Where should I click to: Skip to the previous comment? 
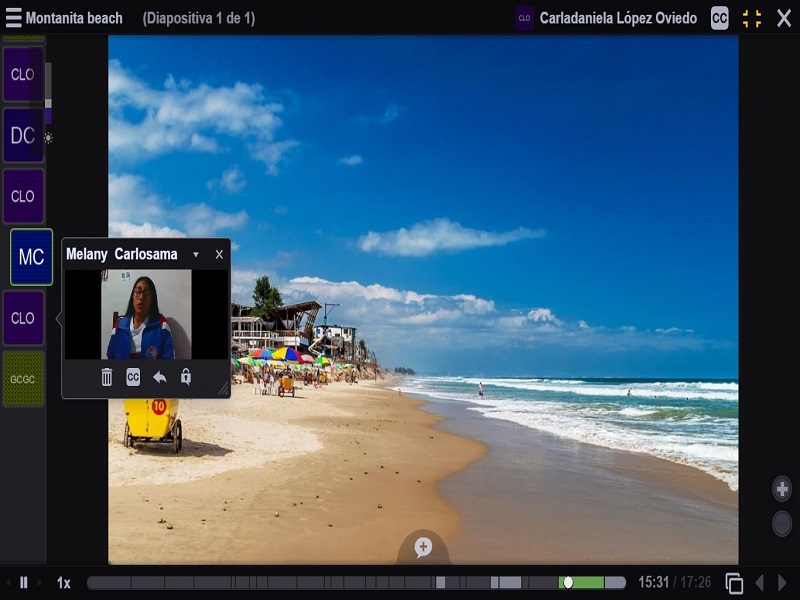pyautogui.click(x=8, y=582)
